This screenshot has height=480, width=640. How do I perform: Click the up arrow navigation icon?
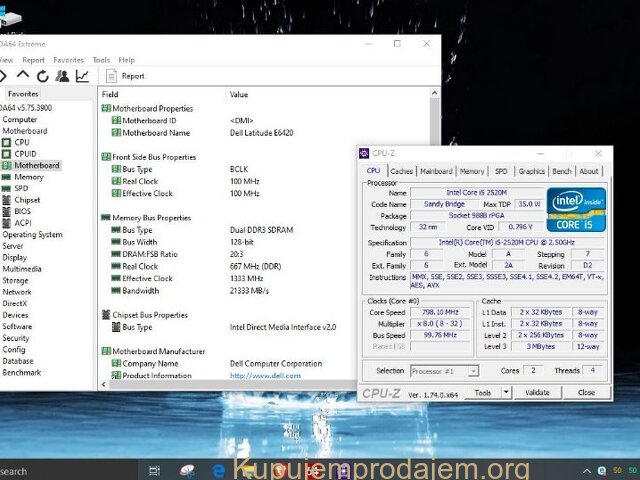[24, 75]
